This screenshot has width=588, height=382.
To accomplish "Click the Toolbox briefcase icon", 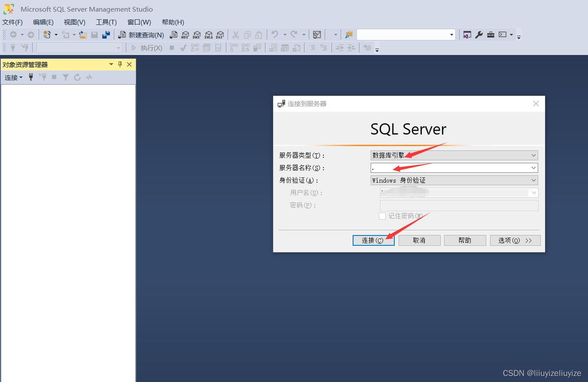I will (491, 35).
